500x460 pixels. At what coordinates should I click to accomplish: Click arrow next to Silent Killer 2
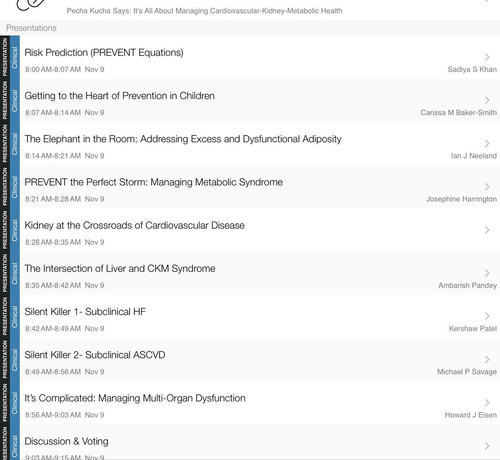click(487, 359)
